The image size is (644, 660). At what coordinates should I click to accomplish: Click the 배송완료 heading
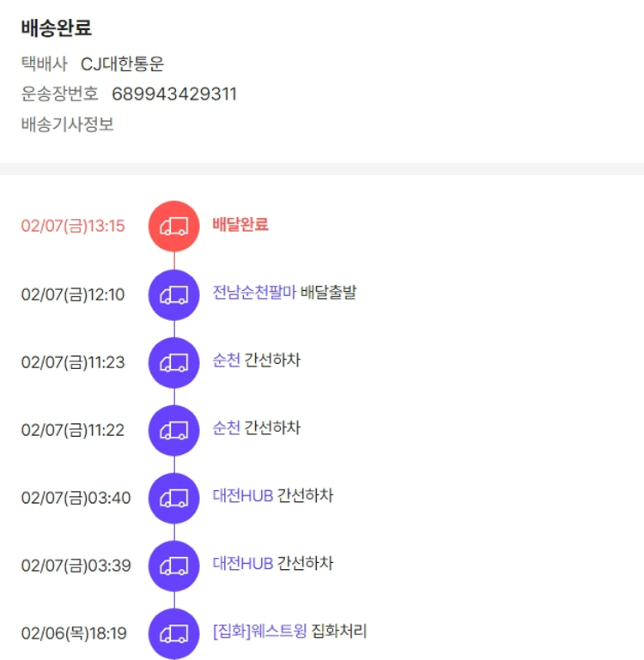56,27
